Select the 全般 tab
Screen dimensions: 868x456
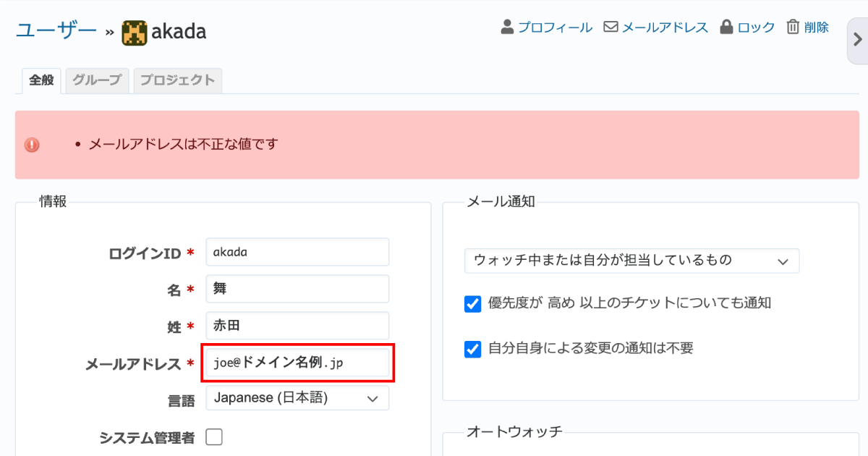(41, 80)
